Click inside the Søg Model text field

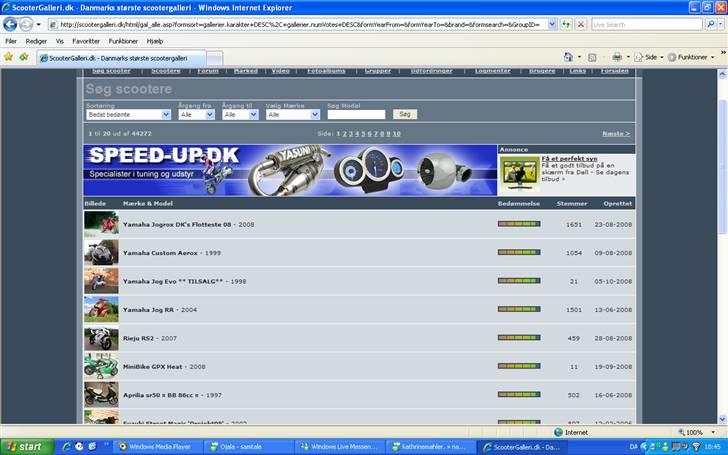point(355,115)
